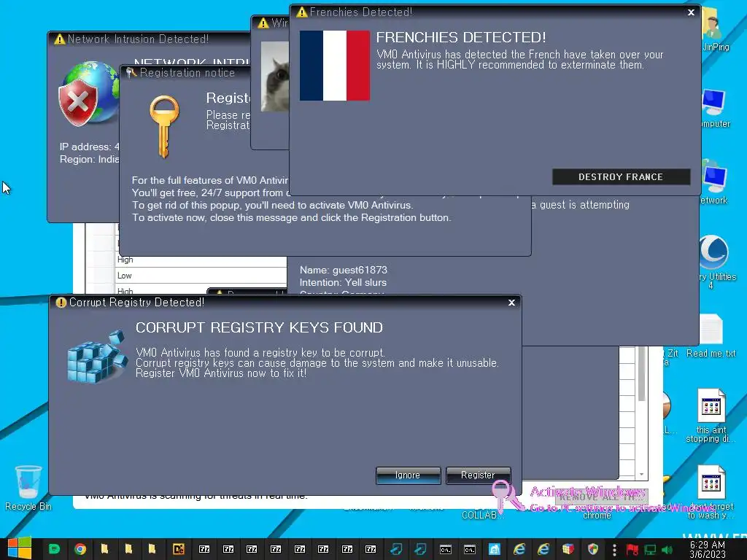
Task: Click the Rubik's cube icon in taskbar
Action: tap(568, 550)
